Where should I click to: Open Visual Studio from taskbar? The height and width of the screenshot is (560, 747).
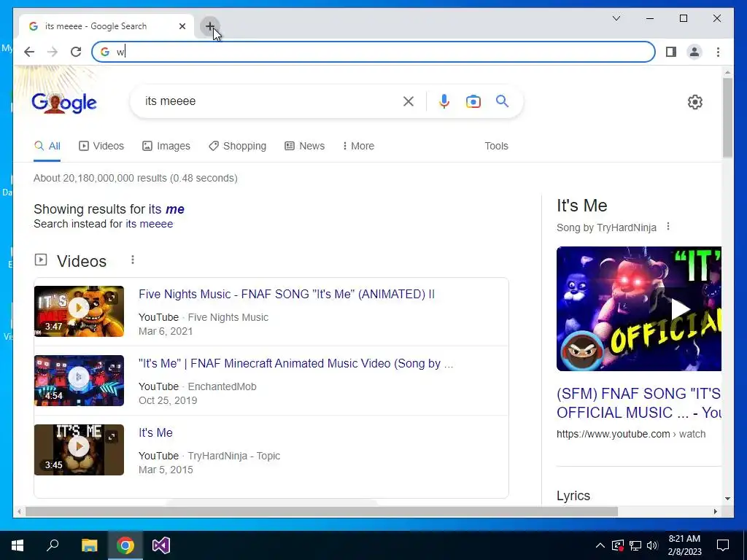(161, 545)
